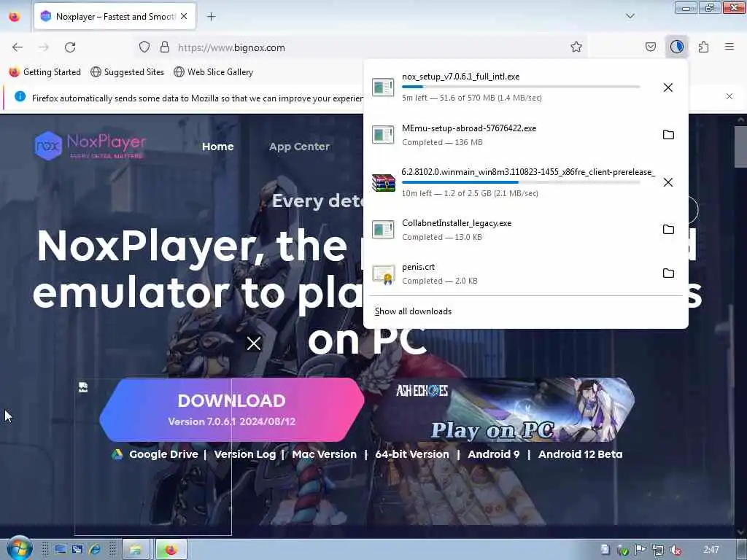Image resolution: width=747 pixels, height=560 pixels.
Task: Open App Center nav item
Action: click(299, 147)
